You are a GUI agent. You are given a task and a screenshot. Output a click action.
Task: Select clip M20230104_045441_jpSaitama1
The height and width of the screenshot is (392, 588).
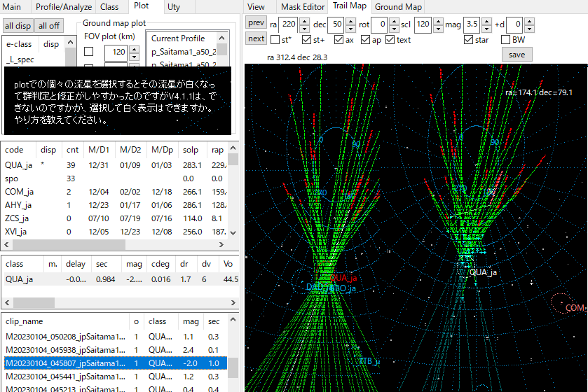tap(115, 377)
